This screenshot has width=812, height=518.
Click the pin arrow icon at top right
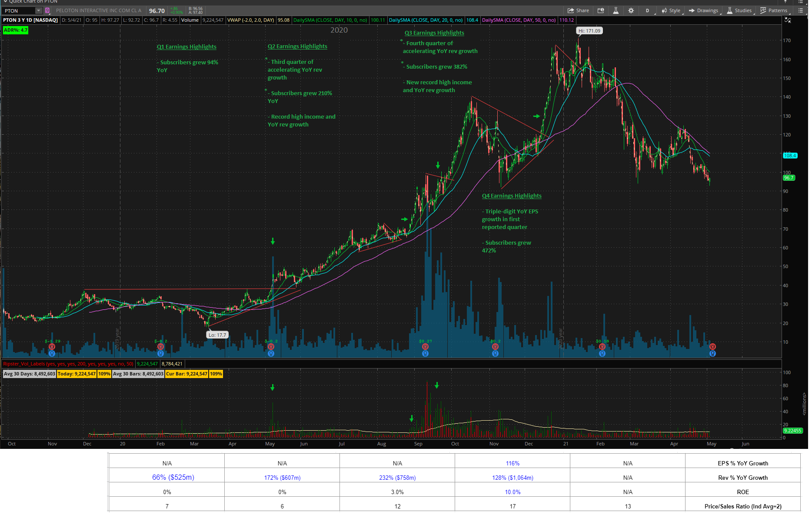[785, 2]
